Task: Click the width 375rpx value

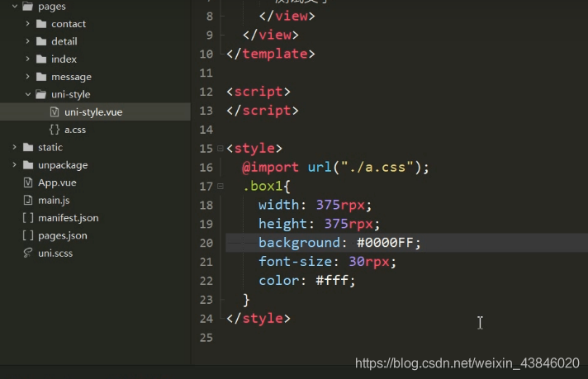Action: (x=340, y=205)
